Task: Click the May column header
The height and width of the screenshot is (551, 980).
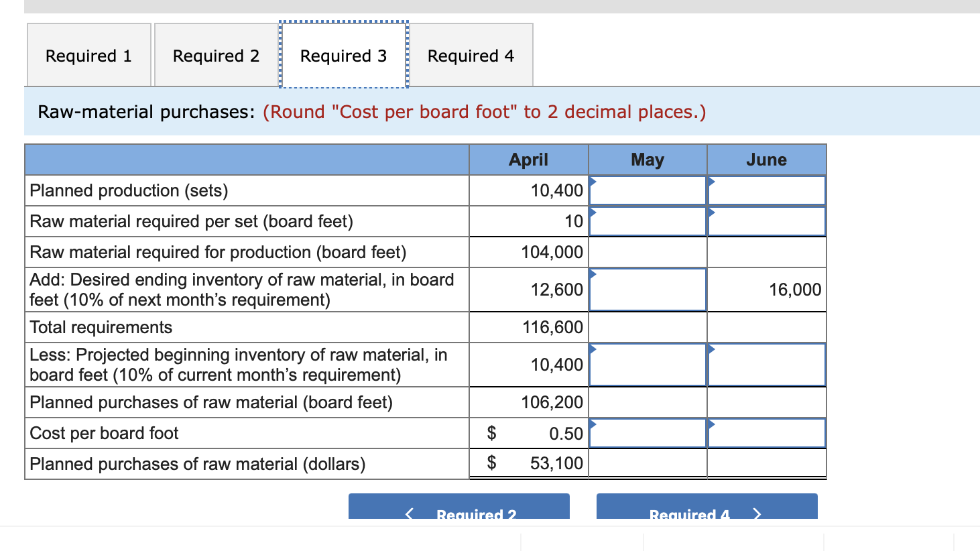Action: click(648, 160)
